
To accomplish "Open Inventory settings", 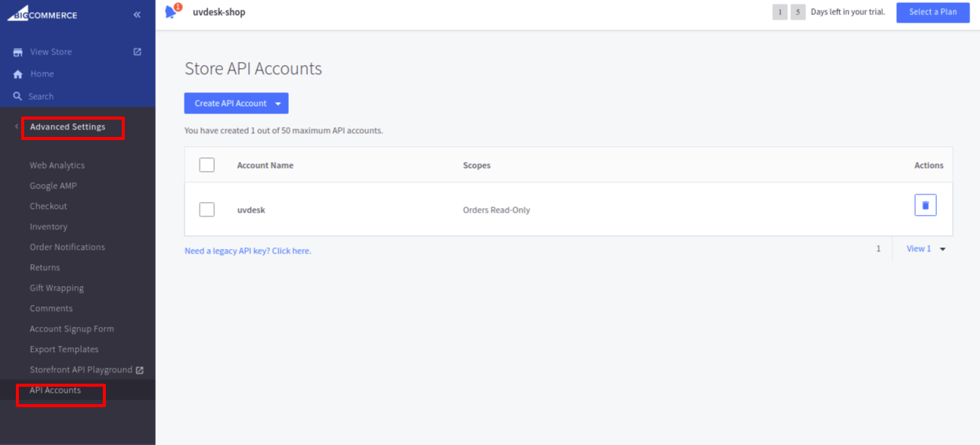I will (48, 226).
